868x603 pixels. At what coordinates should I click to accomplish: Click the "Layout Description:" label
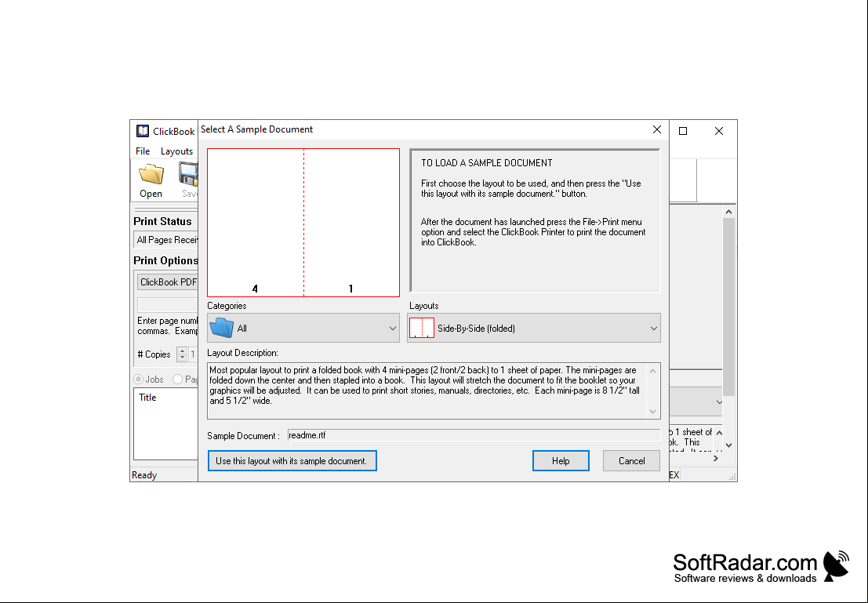pos(242,353)
